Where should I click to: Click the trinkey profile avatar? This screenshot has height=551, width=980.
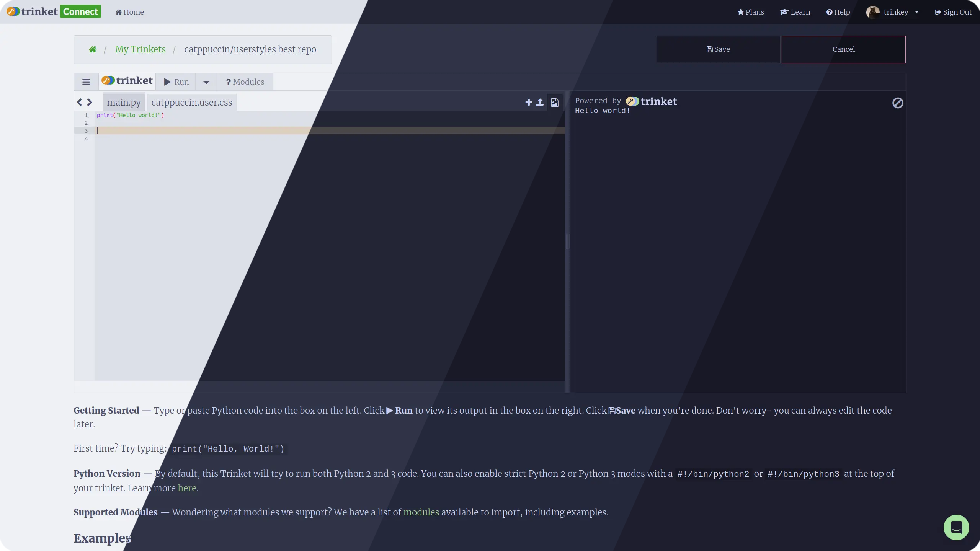(x=873, y=12)
